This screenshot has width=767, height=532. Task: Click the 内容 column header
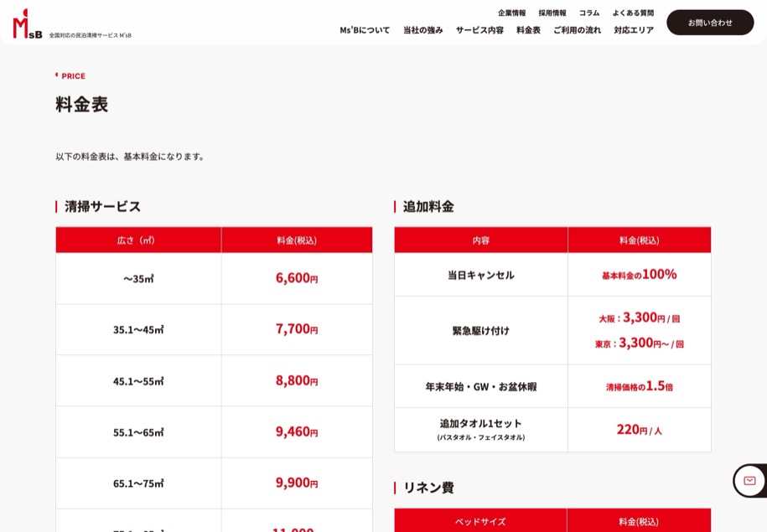tap(481, 240)
